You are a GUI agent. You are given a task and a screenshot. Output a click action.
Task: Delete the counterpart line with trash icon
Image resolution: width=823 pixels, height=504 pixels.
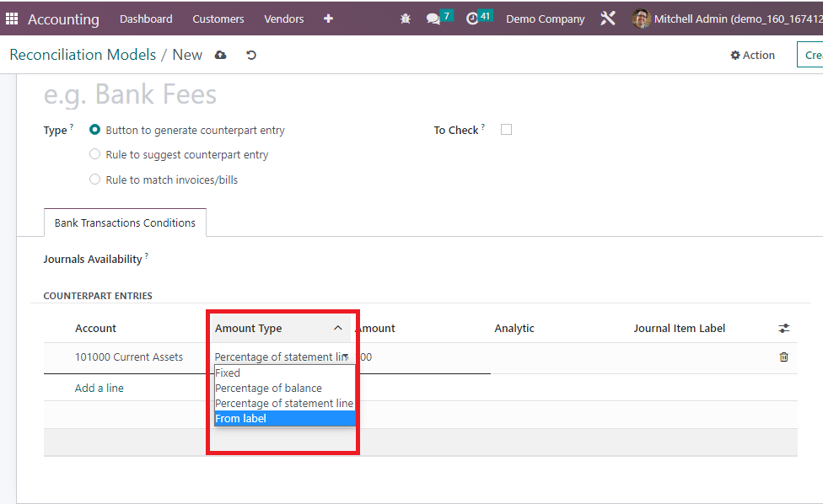783,357
